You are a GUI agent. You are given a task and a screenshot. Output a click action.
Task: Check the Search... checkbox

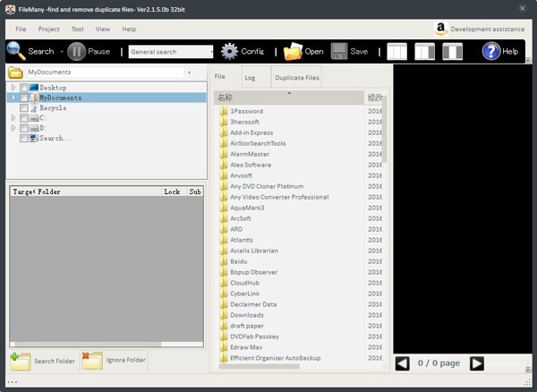24,139
